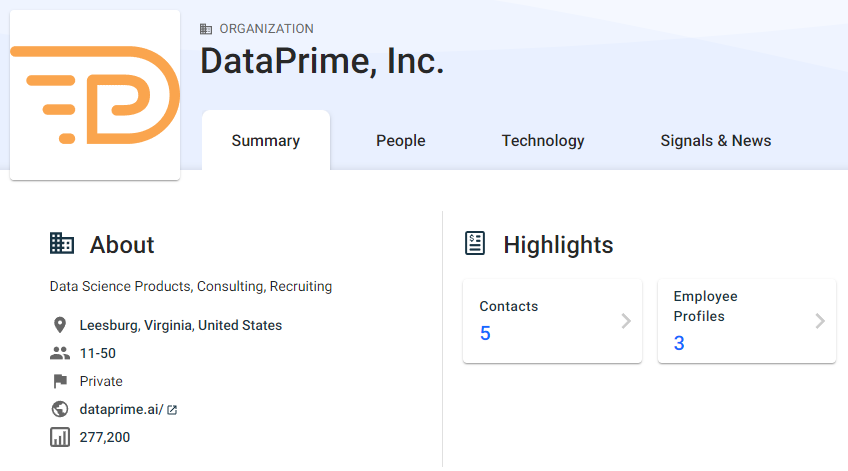Click the Private company flag icon
Viewport: 848px width, 471px height.
[x=60, y=381]
